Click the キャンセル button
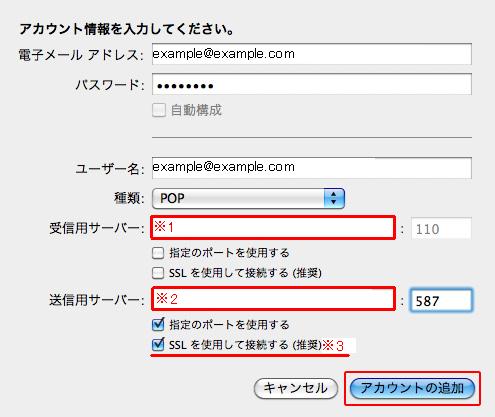The height and width of the screenshot is (417, 495). click(296, 388)
